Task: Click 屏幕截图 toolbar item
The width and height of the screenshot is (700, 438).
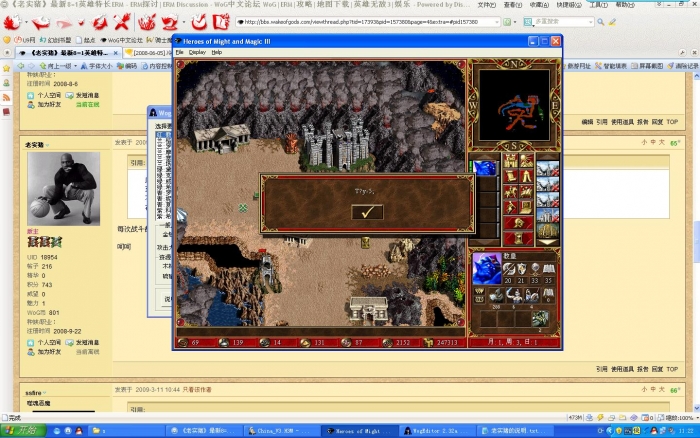Action: click(x=646, y=66)
